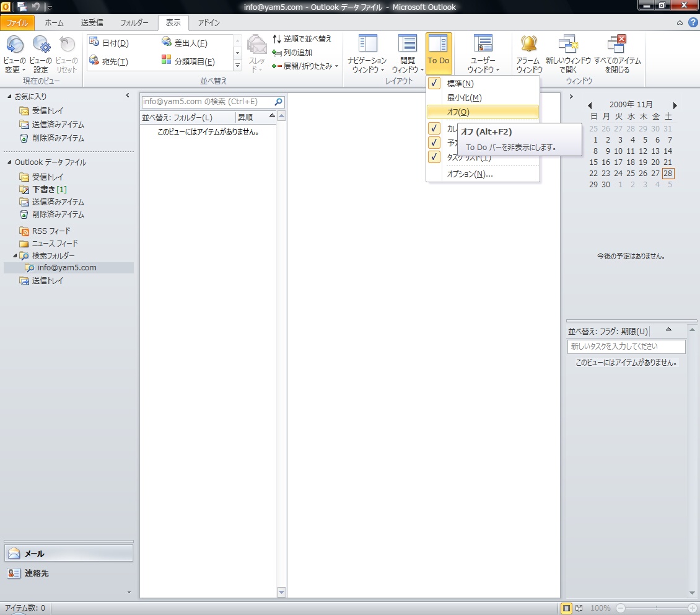The image size is (700, 615).
Task: Switch to the フォルダー folder tab
Action: pos(134,23)
